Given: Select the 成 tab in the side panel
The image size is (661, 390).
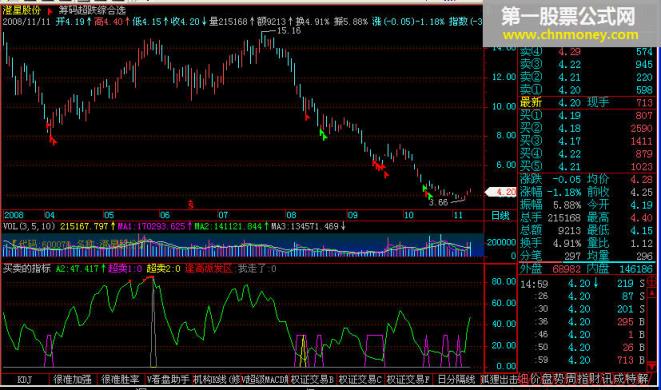Looking at the screenshot, I should (618, 379).
